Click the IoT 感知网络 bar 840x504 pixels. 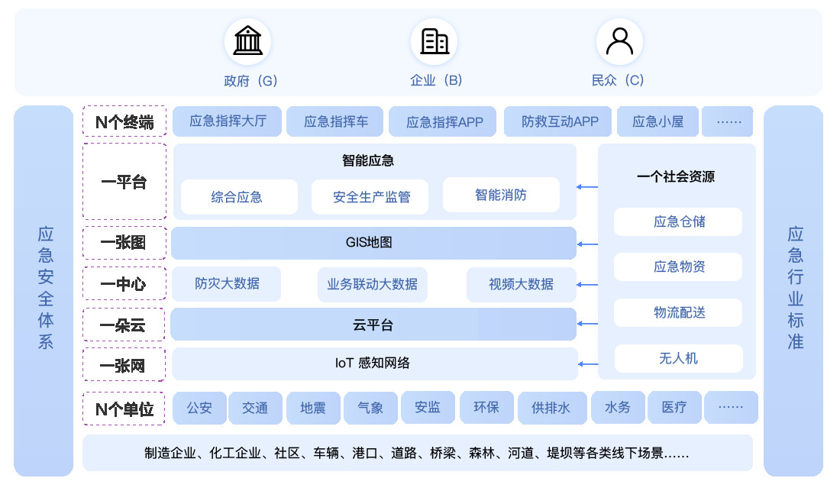[x=375, y=363]
